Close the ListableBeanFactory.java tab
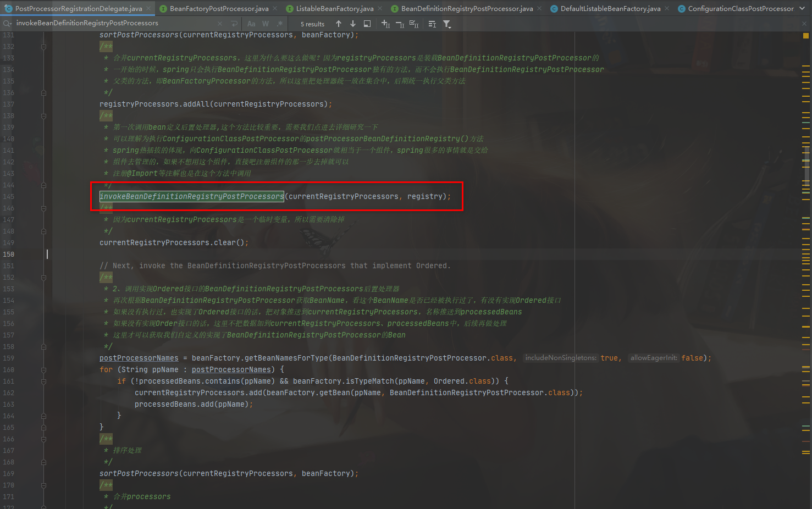 pyautogui.click(x=380, y=8)
